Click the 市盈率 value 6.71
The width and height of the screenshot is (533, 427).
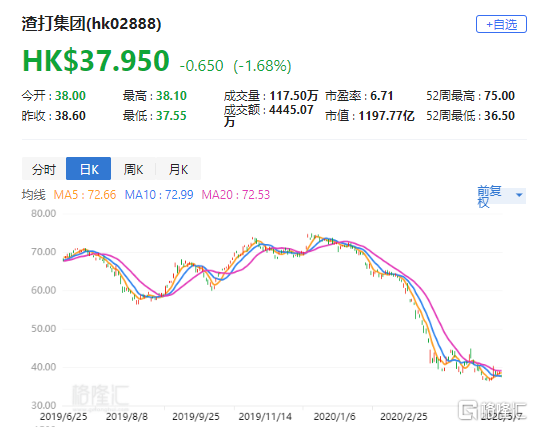pos(381,96)
